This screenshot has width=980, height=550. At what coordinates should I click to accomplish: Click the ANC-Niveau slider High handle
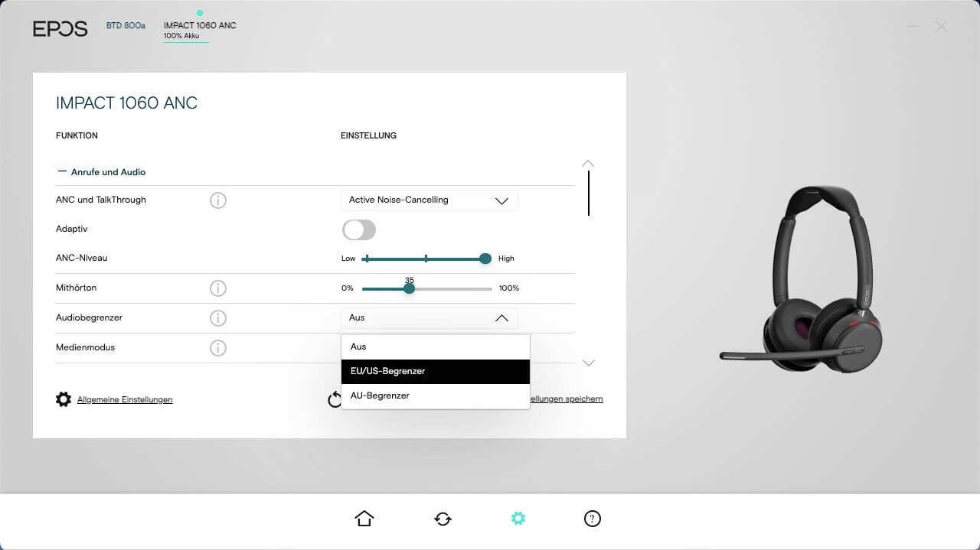coord(485,259)
